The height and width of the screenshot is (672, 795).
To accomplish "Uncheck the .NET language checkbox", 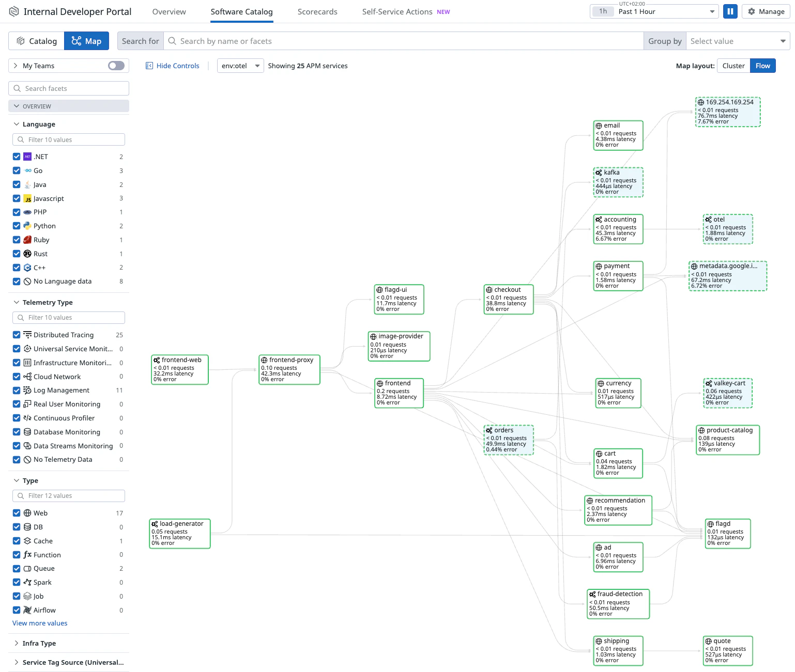I will click(17, 157).
